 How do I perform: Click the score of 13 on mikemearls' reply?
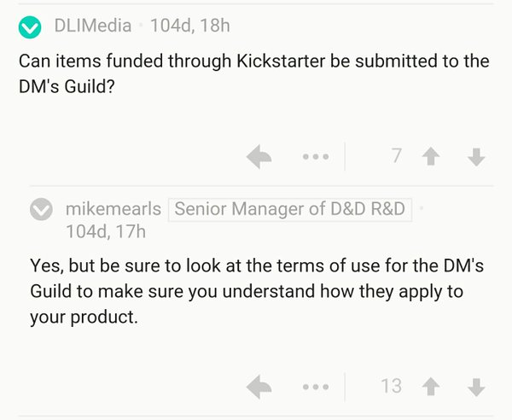click(391, 386)
